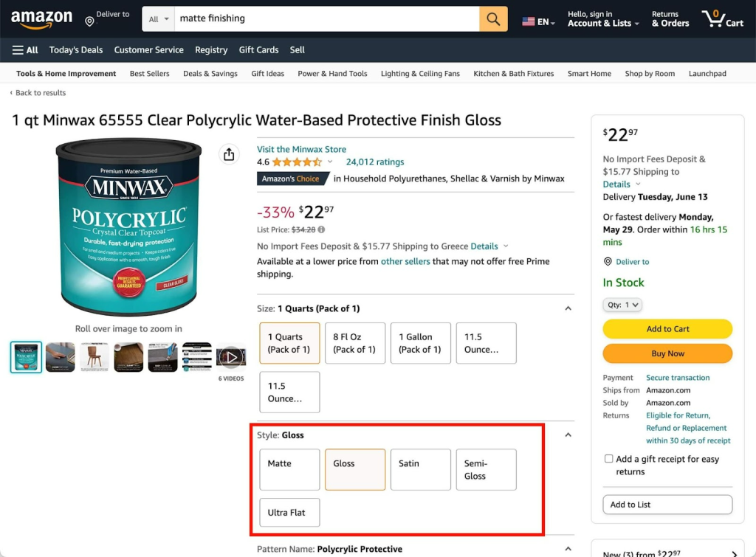The image size is (756, 557).
Task: Click the Amazon logo
Action: (41, 19)
